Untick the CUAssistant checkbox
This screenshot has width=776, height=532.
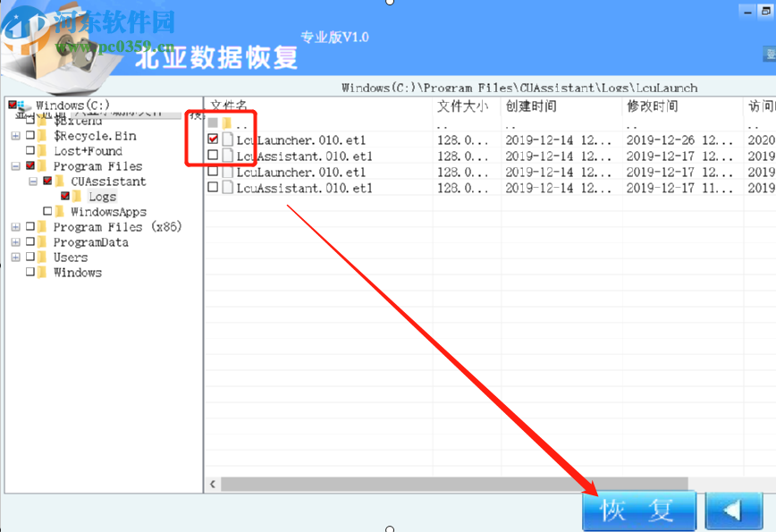[47, 181]
